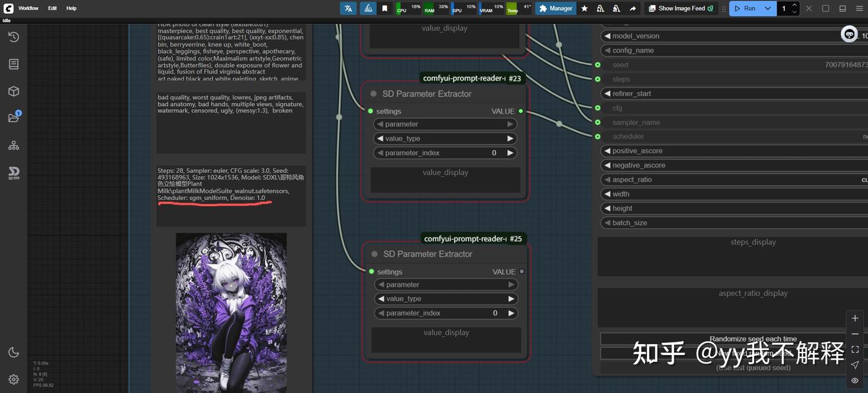Open the queue history sidebar panel

(x=13, y=37)
